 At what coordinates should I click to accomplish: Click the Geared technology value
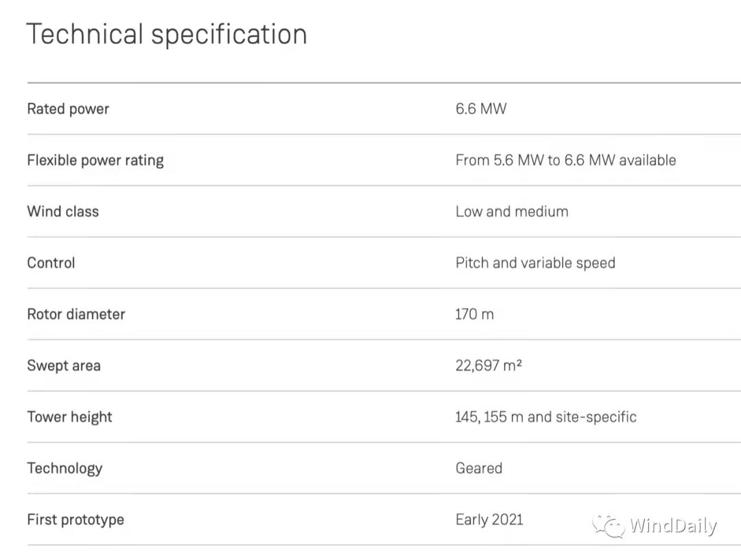tap(479, 468)
